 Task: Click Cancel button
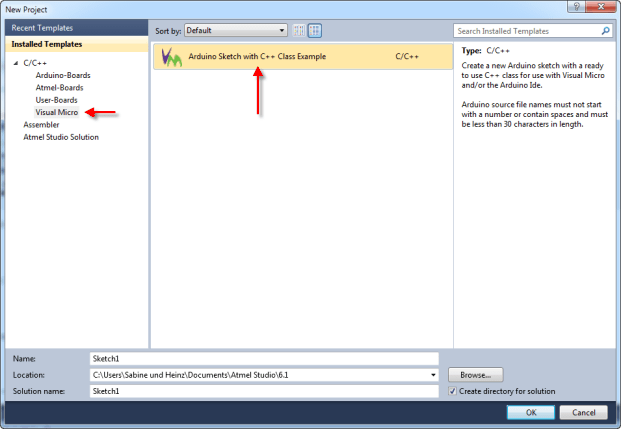click(583, 412)
